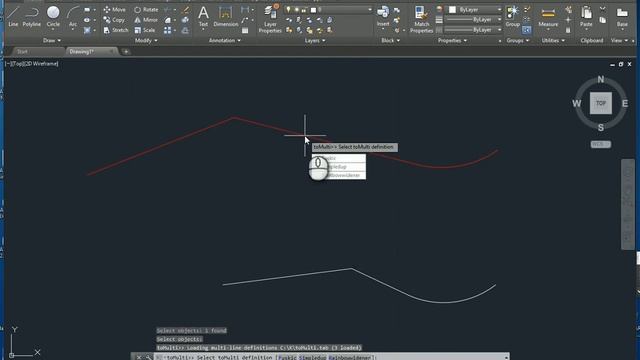The width and height of the screenshot is (640, 360).
Task: Select the Line tool
Action: click(13, 16)
